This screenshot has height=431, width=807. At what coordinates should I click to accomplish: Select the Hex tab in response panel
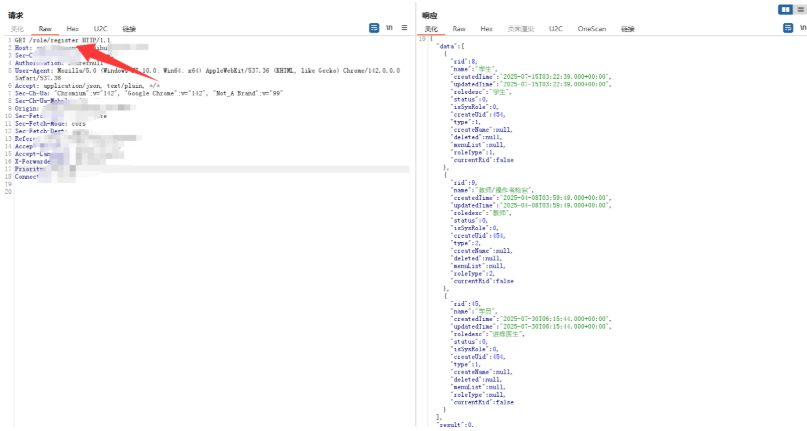(486, 29)
